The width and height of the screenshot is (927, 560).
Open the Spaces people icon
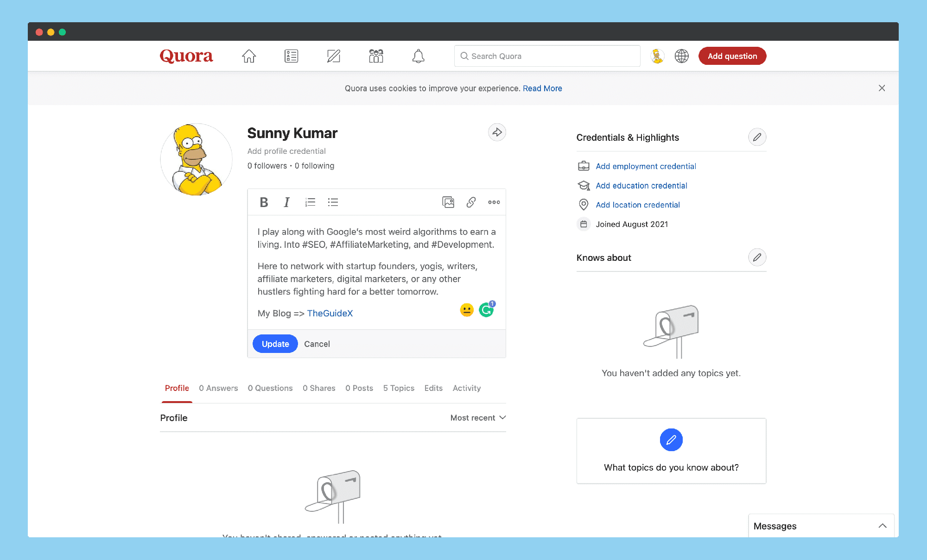(x=376, y=56)
